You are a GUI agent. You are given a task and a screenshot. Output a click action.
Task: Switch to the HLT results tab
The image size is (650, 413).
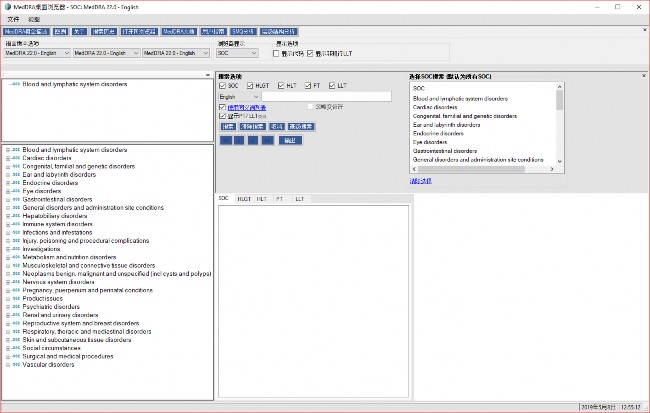point(261,199)
